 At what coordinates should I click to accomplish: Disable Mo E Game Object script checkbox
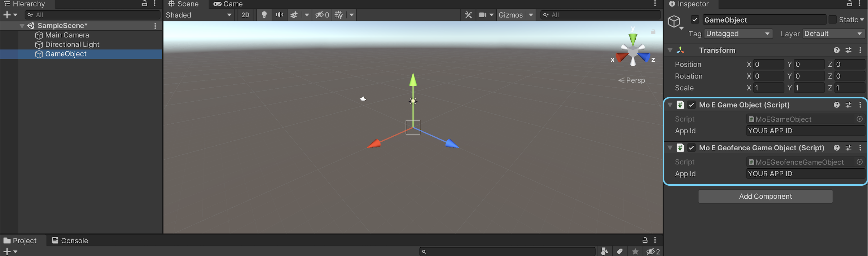(x=692, y=105)
